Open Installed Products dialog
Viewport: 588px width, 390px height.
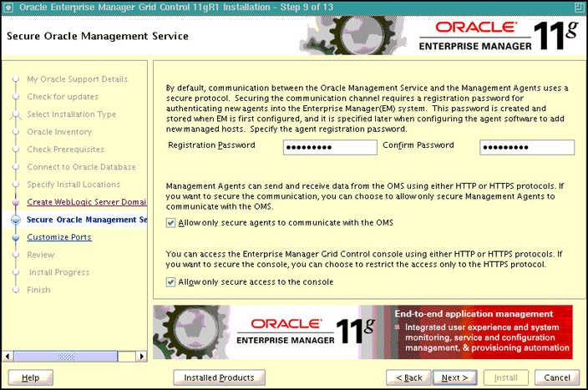(219, 377)
